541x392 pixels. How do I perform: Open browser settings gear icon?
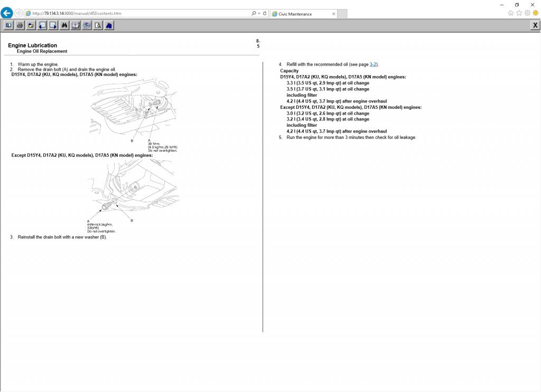click(x=527, y=13)
